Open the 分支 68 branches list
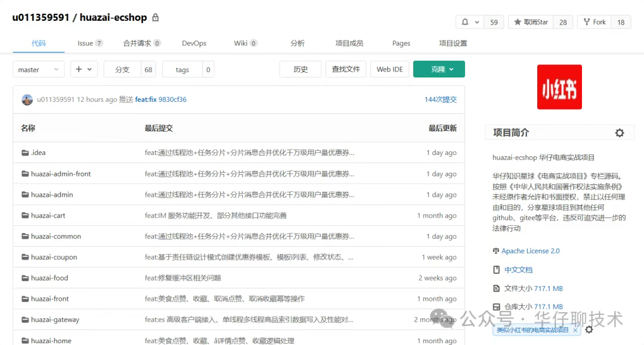This screenshot has width=644, height=345. tap(130, 69)
